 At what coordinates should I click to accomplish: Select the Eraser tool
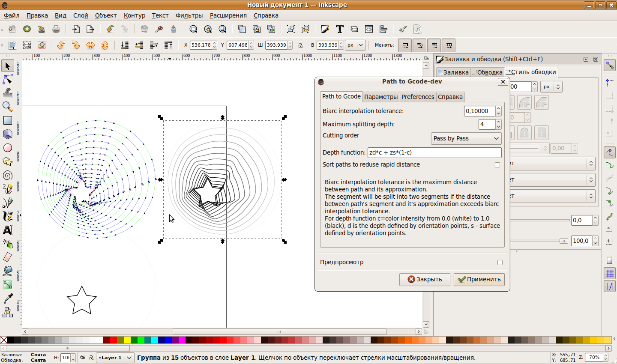pos(7,257)
